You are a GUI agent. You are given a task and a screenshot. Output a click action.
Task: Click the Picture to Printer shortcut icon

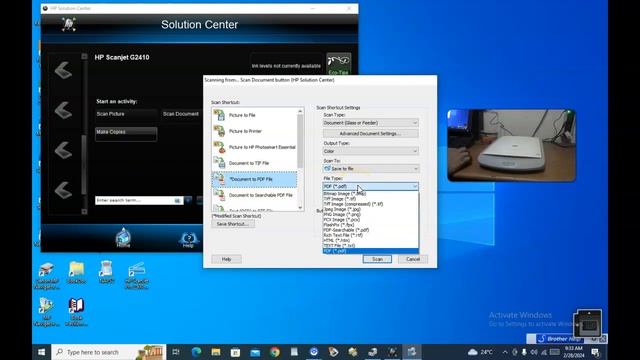click(219, 131)
